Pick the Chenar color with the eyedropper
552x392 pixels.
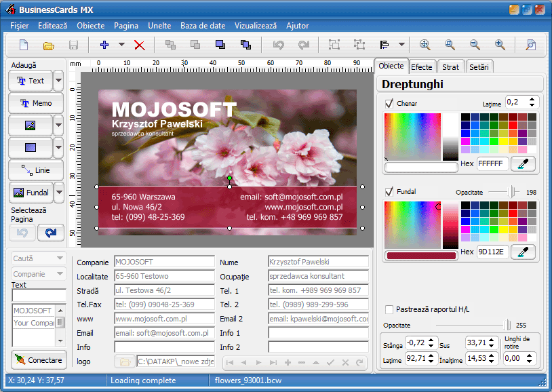tap(523, 163)
